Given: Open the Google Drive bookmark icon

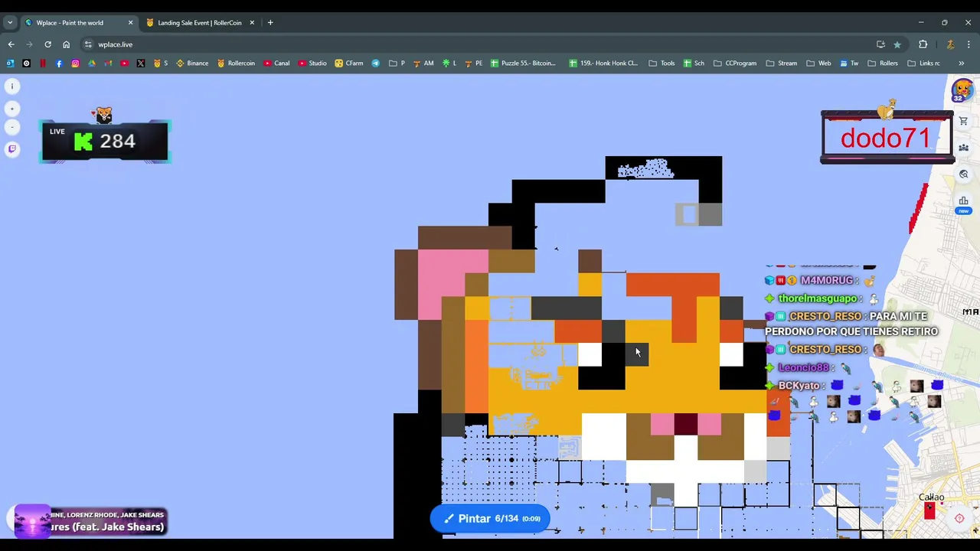Looking at the screenshot, I should coord(92,63).
